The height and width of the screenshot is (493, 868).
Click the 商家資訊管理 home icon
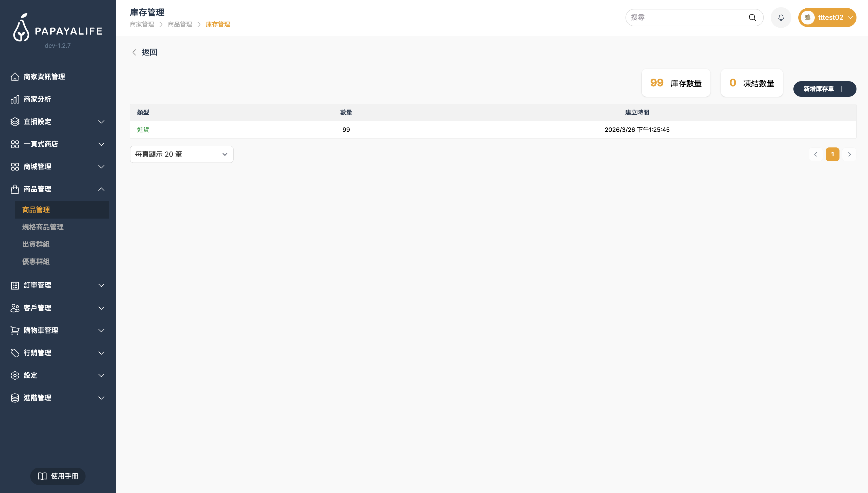(x=15, y=77)
